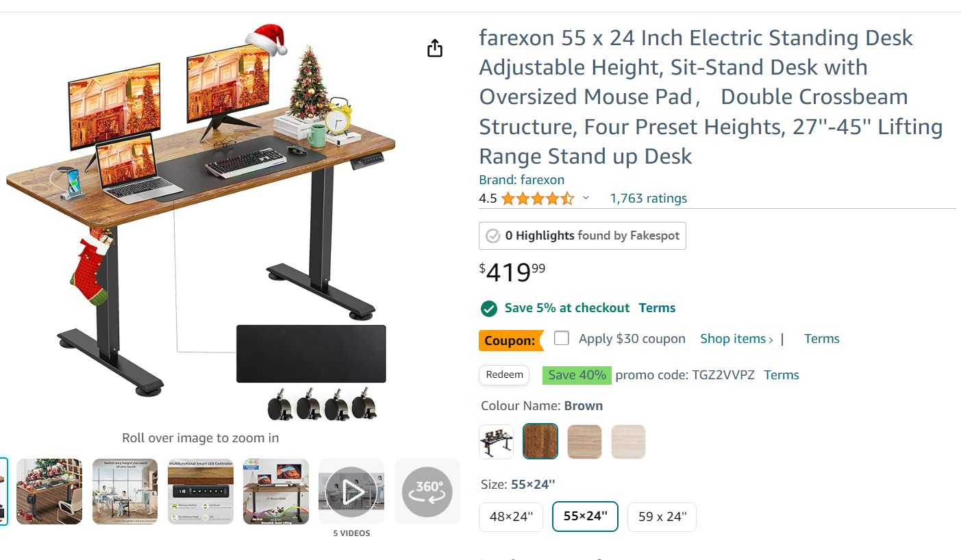Viewport: 961px width, 560px height.
Task: Open the 1,763 ratings link
Action: point(648,199)
